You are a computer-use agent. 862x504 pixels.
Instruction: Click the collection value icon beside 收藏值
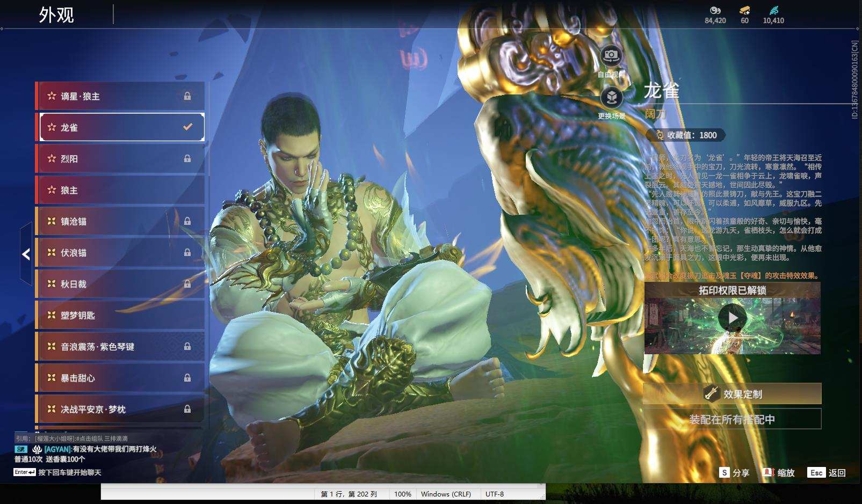click(660, 135)
